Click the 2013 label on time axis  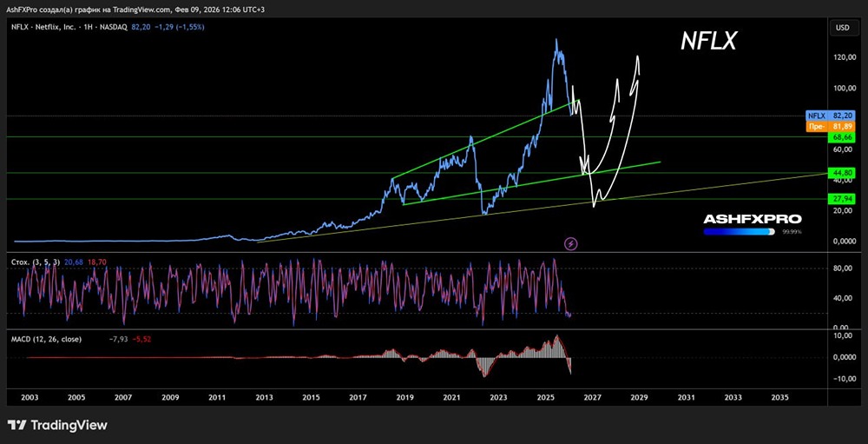pyautogui.click(x=264, y=397)
